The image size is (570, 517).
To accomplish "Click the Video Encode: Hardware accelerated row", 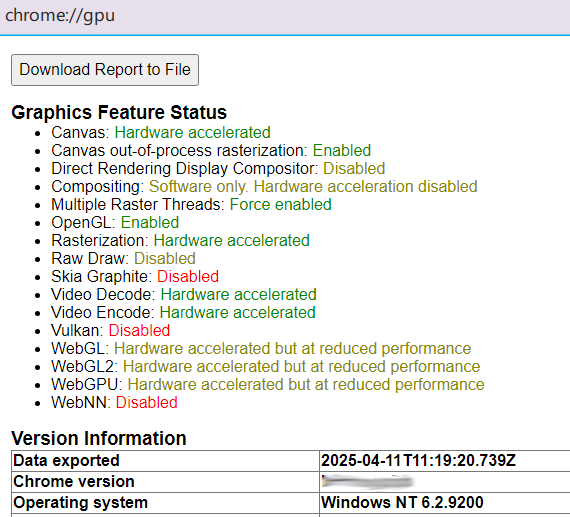I will (183, 312).
